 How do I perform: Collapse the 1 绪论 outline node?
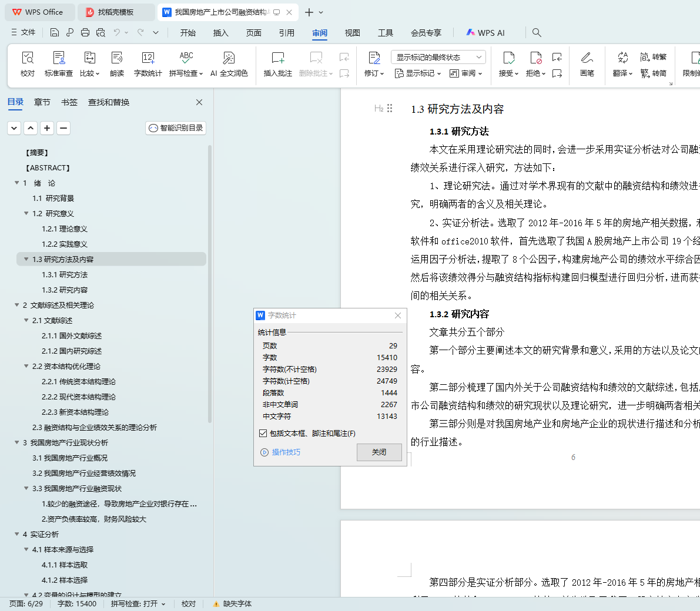pos(17,183)
